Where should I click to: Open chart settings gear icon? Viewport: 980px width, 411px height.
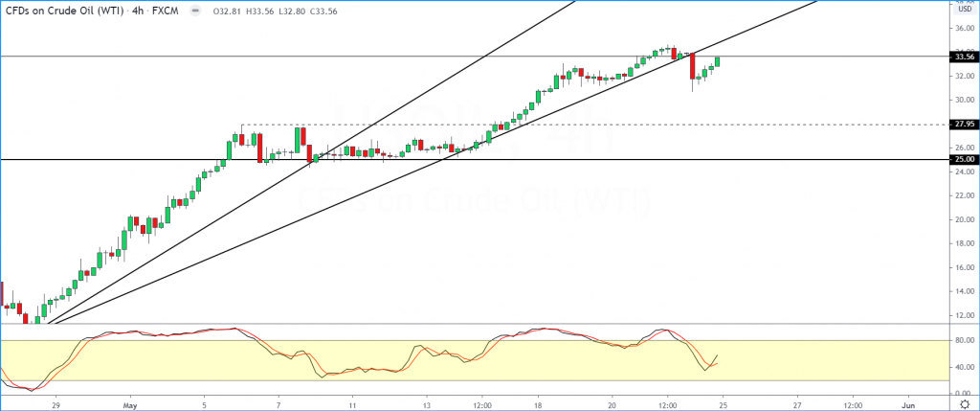coord(963,403)
